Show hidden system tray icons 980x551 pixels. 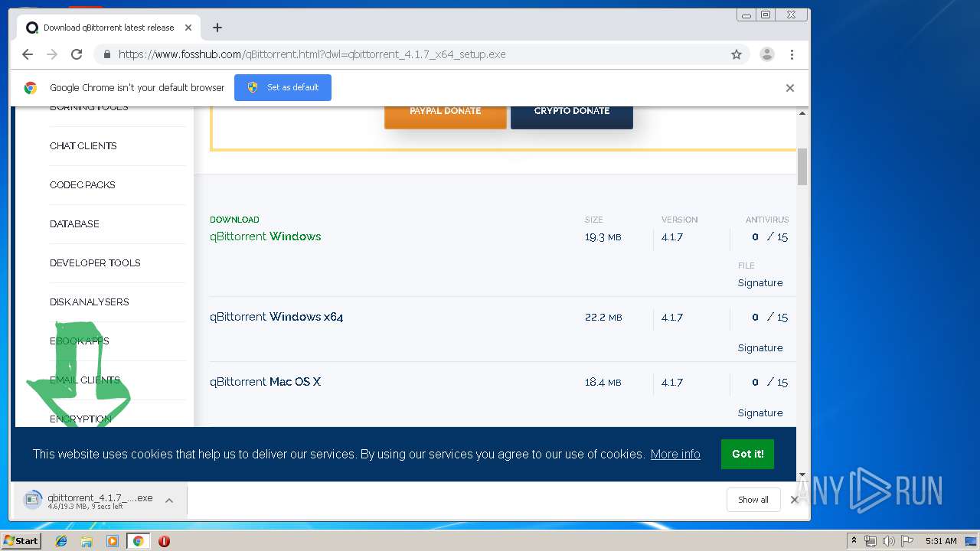pos(854,541)
